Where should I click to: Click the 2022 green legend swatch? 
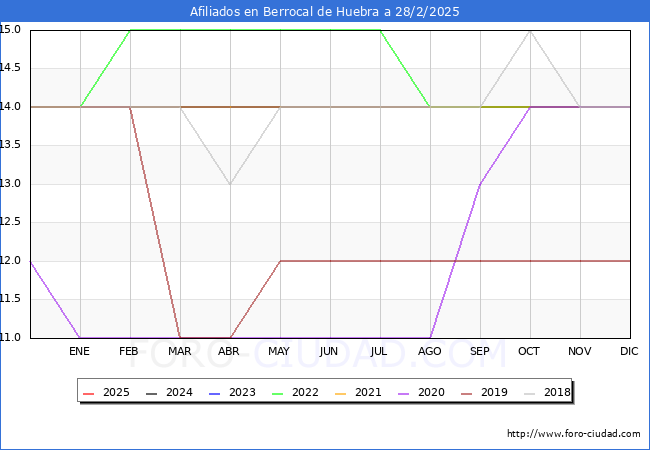point(278,393)
